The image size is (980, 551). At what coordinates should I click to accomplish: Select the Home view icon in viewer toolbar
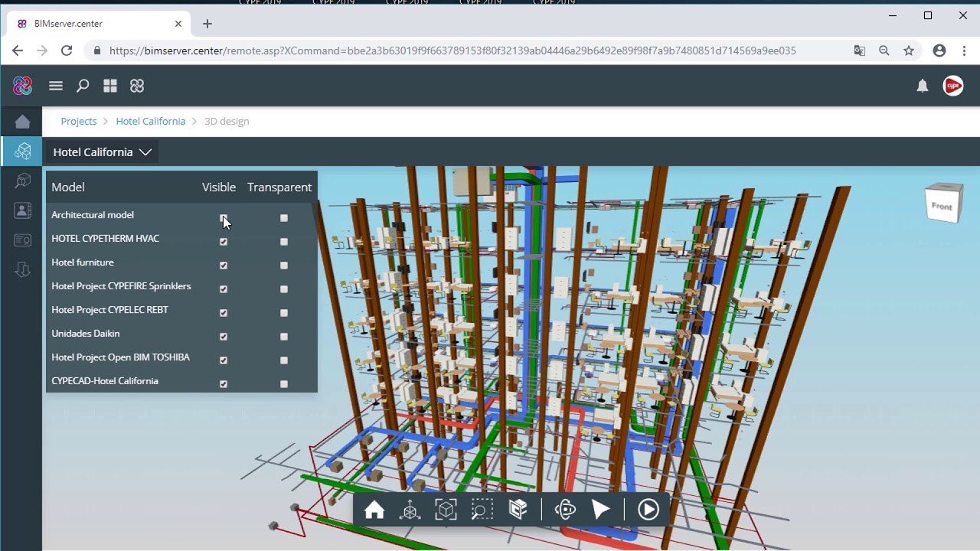click(374, 509)
